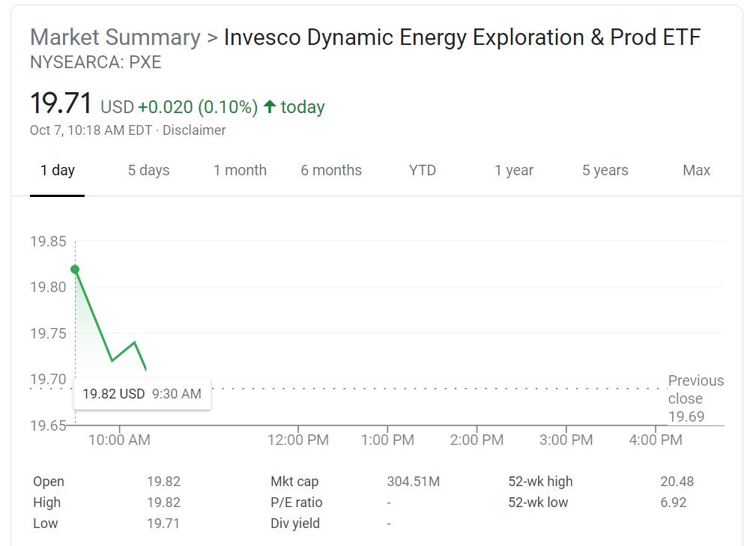
Task: Select the YTD tab
Action: (423, 170)
